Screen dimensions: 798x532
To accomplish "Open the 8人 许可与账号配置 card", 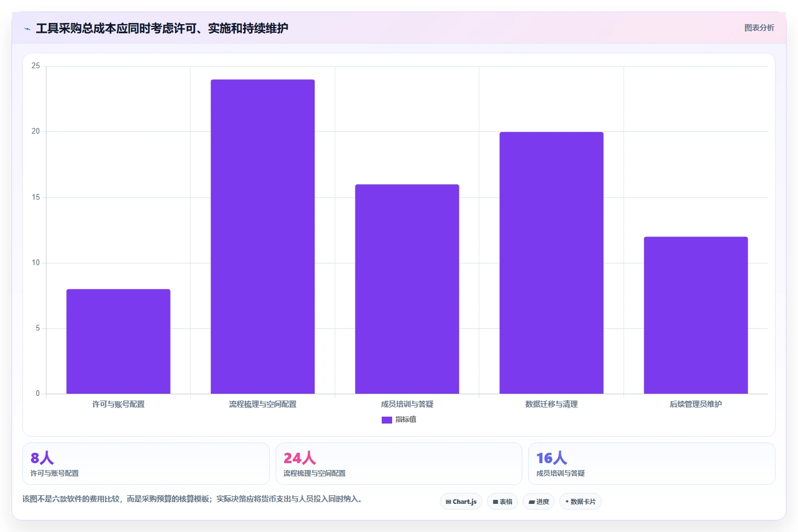I will (146, 464).
